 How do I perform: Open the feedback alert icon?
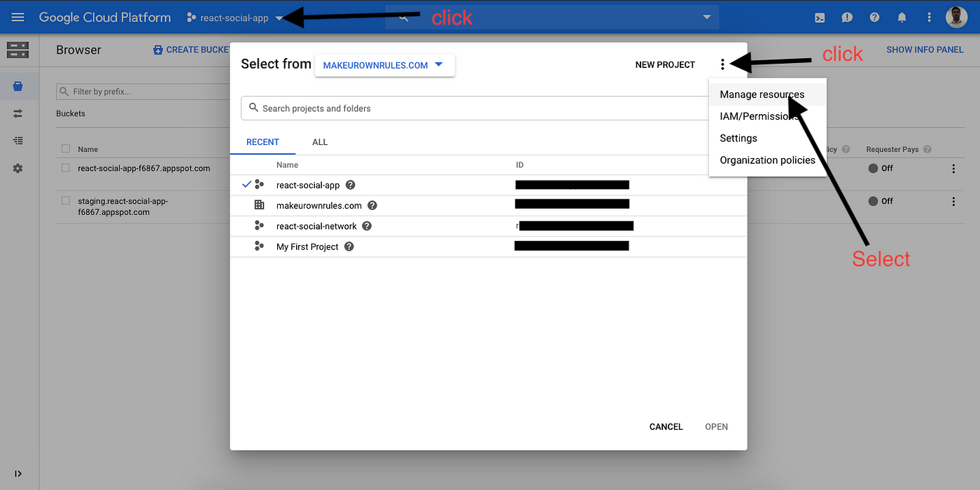(x=847, y=17)
